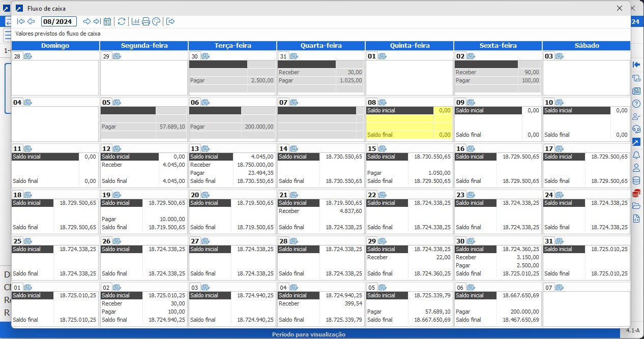Go to first period arrow in toolbar
Screen dimensions: 644x339
(21, 21)
